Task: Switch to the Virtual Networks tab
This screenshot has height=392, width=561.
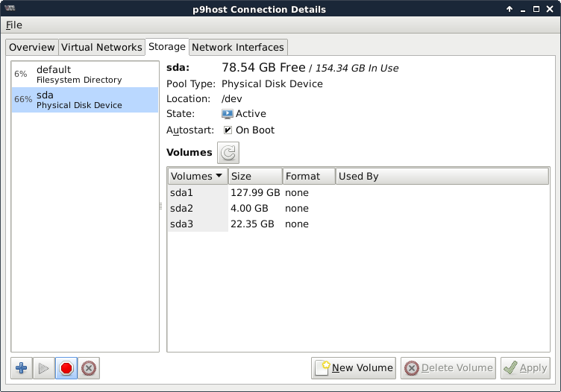Action: [x=101, y=47]
